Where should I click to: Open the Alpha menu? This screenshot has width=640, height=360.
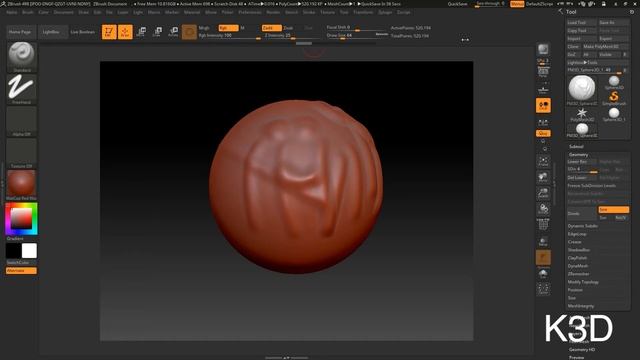click(x=11, y=12)
